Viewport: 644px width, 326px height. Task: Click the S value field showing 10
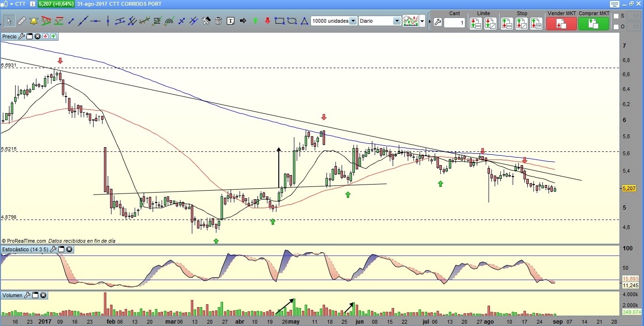634,16
